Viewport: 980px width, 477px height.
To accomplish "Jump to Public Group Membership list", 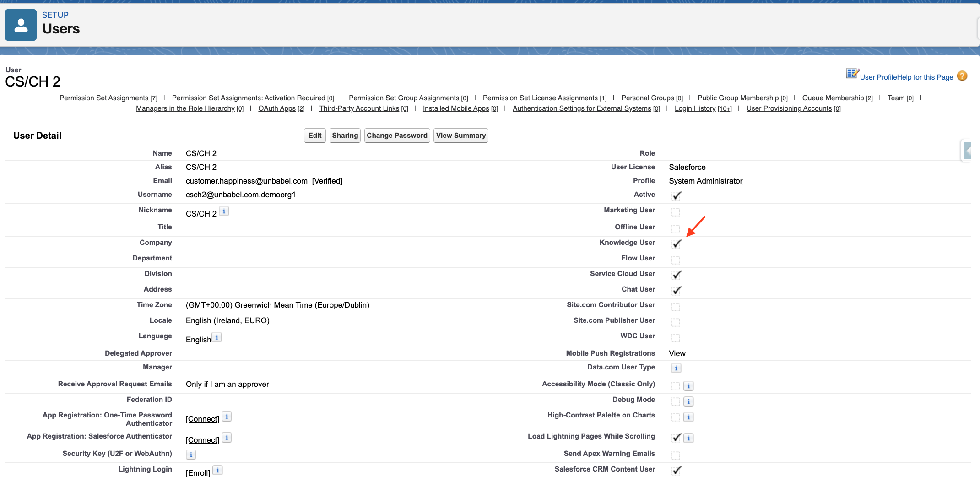I will (x=742, y=98).
